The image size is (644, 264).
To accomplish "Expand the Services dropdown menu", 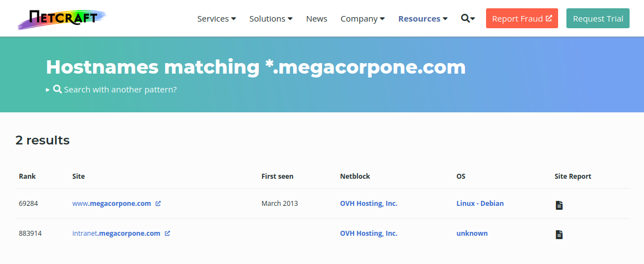I will point(216,19).
